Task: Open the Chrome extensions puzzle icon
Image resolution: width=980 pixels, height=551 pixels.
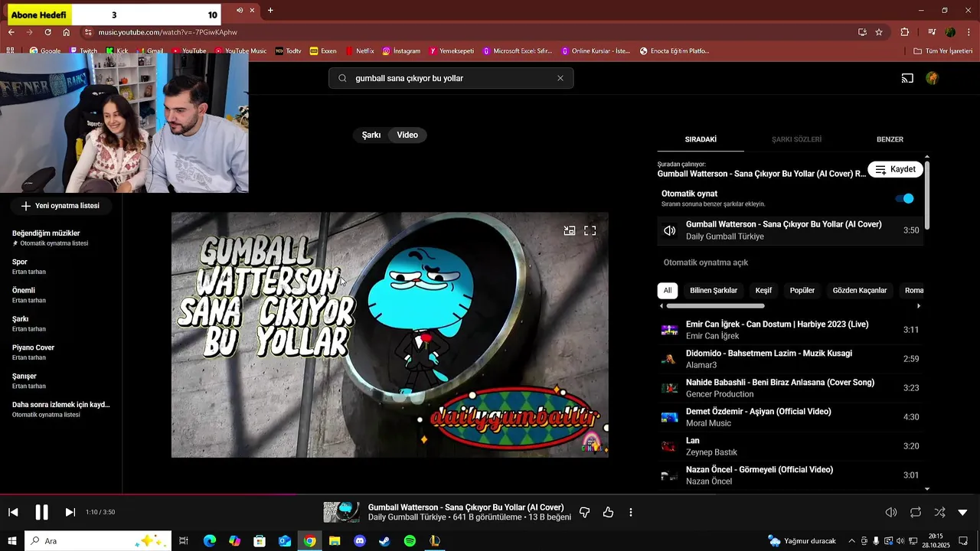Action: (905, 32)
